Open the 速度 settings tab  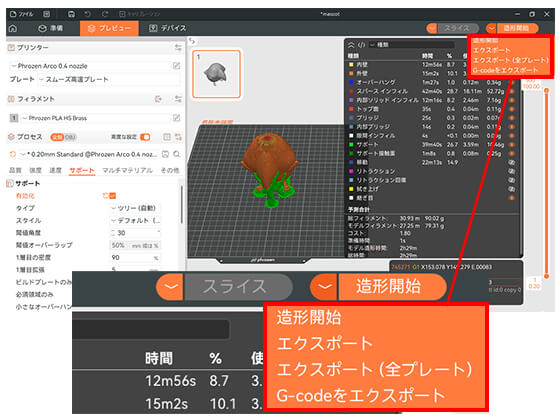[x=55, y=170]
